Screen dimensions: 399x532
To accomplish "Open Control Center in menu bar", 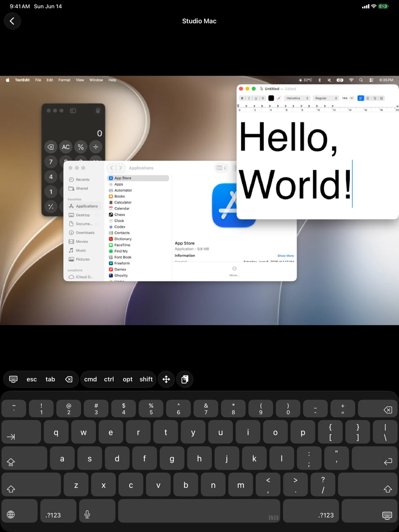I will click(371, 80).
